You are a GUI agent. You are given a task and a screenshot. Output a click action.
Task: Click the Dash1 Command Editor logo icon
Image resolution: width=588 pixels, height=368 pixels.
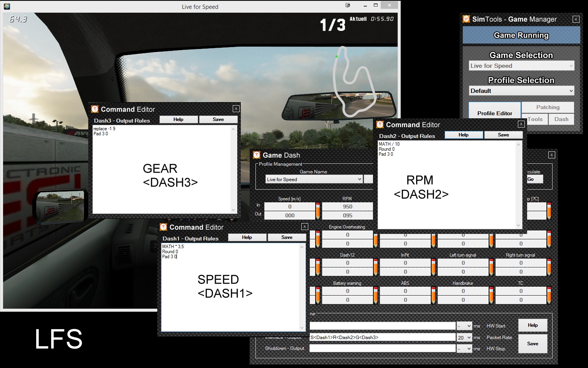pos(163,227)
